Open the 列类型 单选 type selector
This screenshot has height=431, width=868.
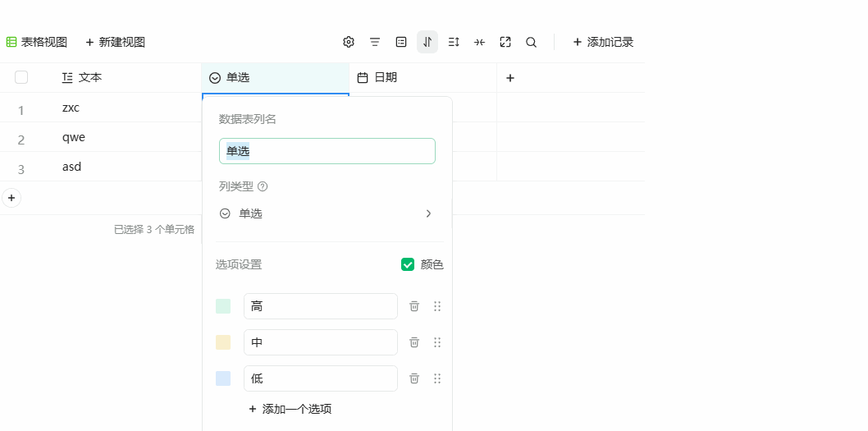327,213
